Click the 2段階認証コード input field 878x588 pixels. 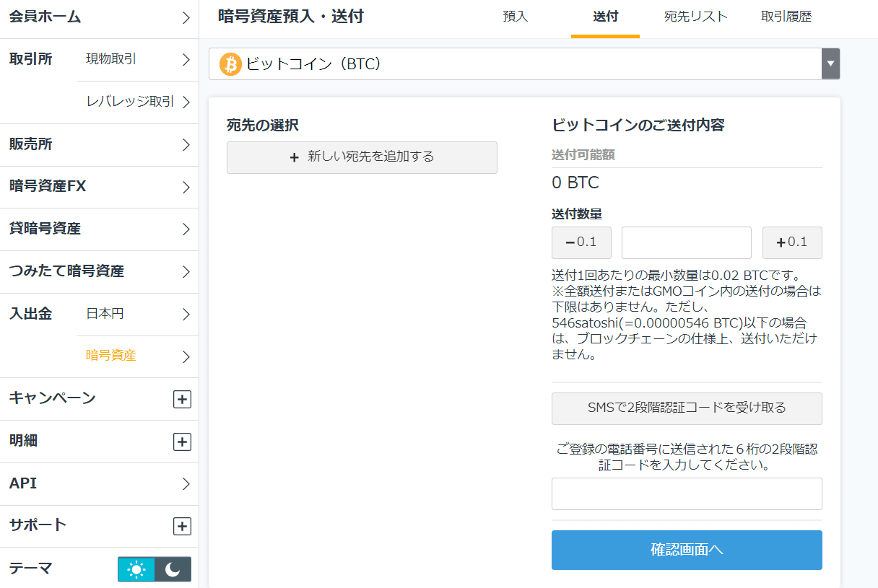[x=687, y=493]
